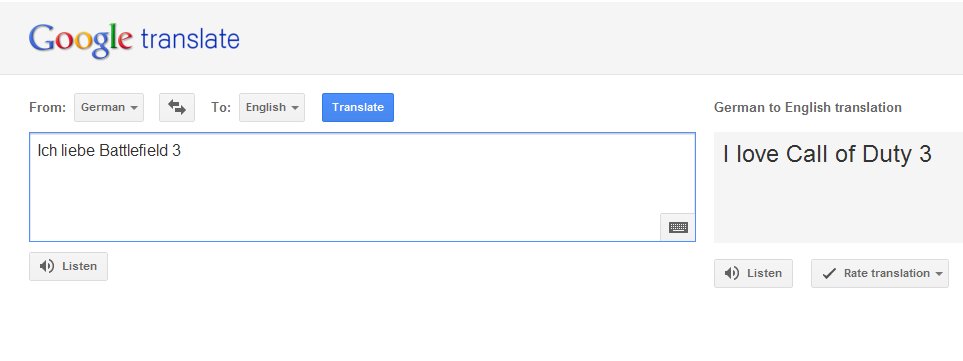The width and height of the screenshot is (963, 361).
Task: Click the small arrow beside German
Action: [133, 108]
